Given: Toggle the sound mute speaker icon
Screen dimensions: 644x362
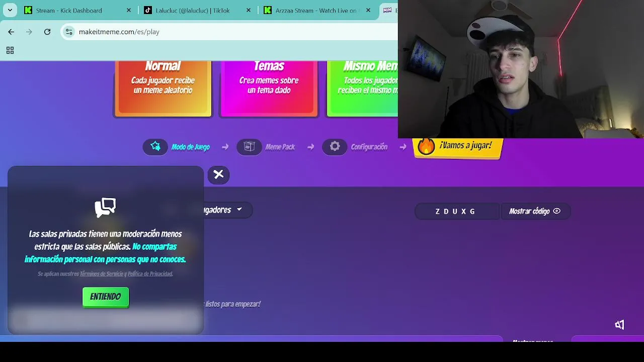Looking at the screenshot, I should coord(619,325).
